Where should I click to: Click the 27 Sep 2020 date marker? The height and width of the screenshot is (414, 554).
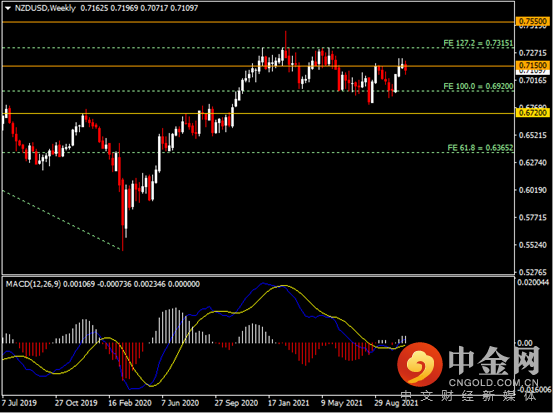pyautogui.click(x=236, y=403)
